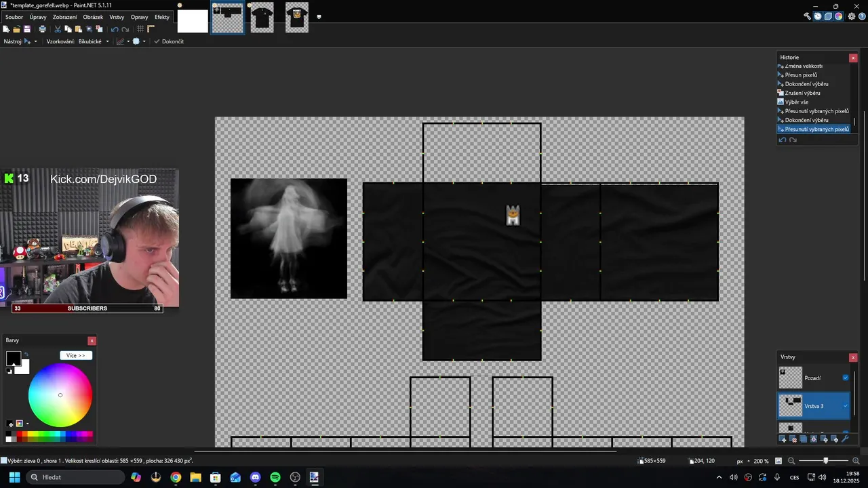
Task: Add color to palette icon in Barvy
Action: click(x=9, y=424)
